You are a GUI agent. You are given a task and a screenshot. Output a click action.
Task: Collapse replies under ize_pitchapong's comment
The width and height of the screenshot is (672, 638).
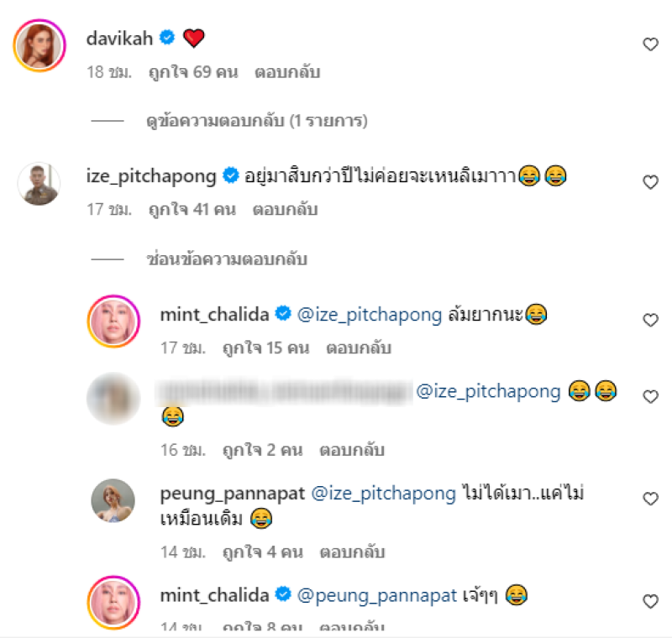tap(227, 259)
